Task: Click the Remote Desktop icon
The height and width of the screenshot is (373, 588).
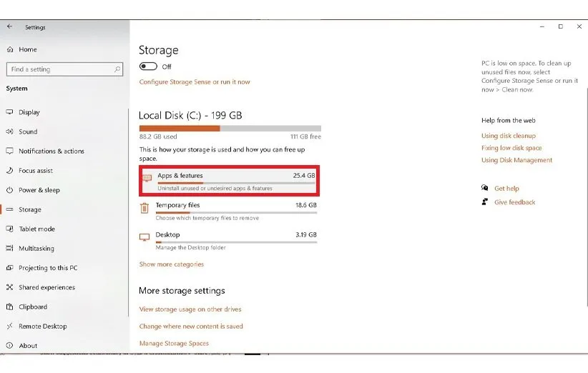Action: 10,326
